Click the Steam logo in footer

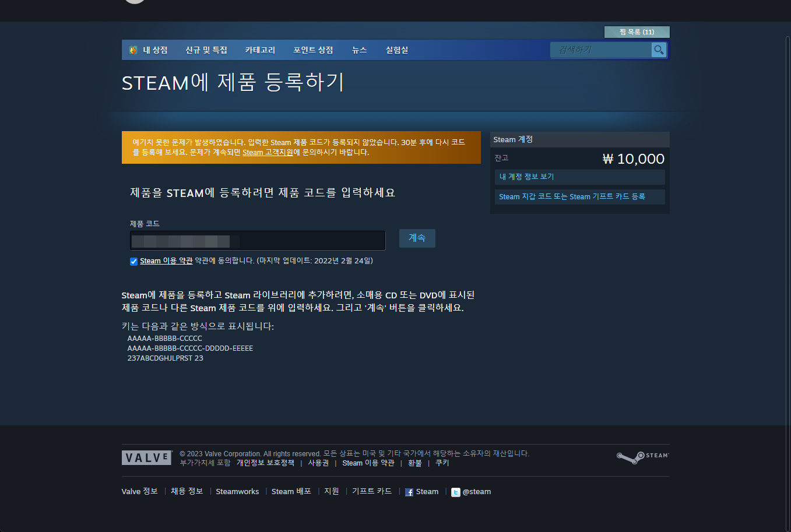(643, 457)
